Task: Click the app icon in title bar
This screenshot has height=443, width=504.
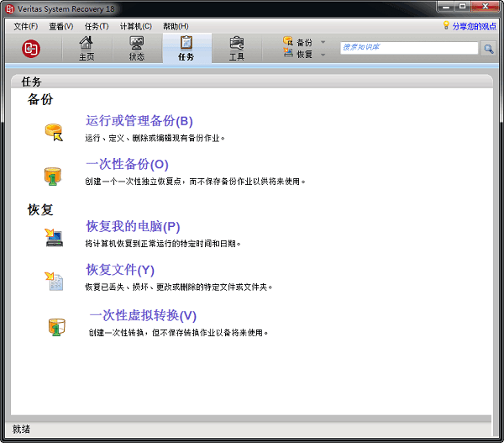Action: [10, 9]
